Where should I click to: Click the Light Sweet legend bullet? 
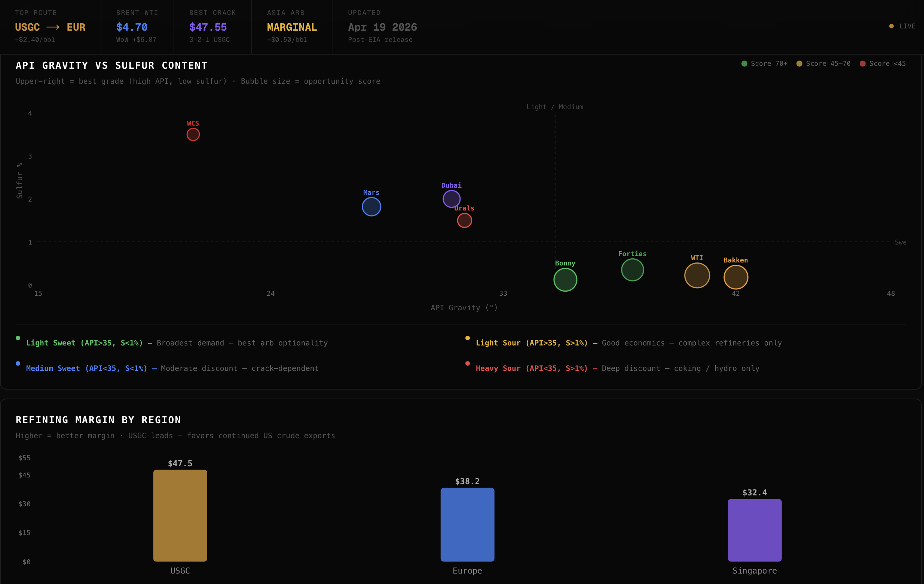[18, 338]
